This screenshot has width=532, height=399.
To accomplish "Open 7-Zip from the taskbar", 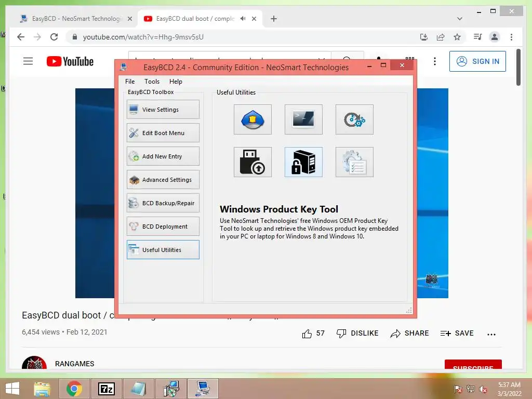I will [106, 389].
